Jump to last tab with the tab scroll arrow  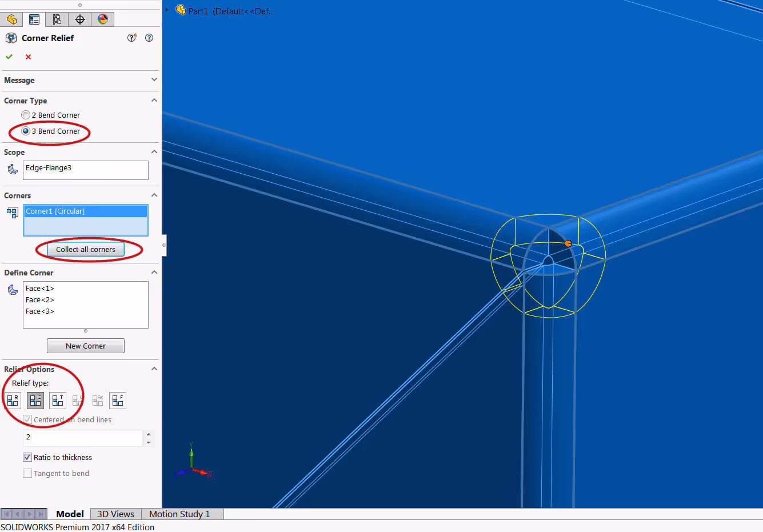point(41,514)
